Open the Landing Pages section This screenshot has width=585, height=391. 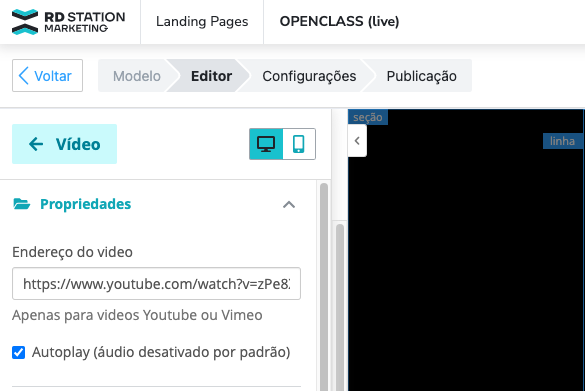[x=202, y=21]
